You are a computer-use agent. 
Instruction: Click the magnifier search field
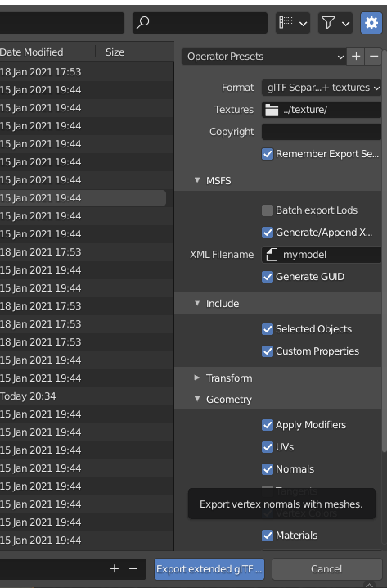pos(200,23)
